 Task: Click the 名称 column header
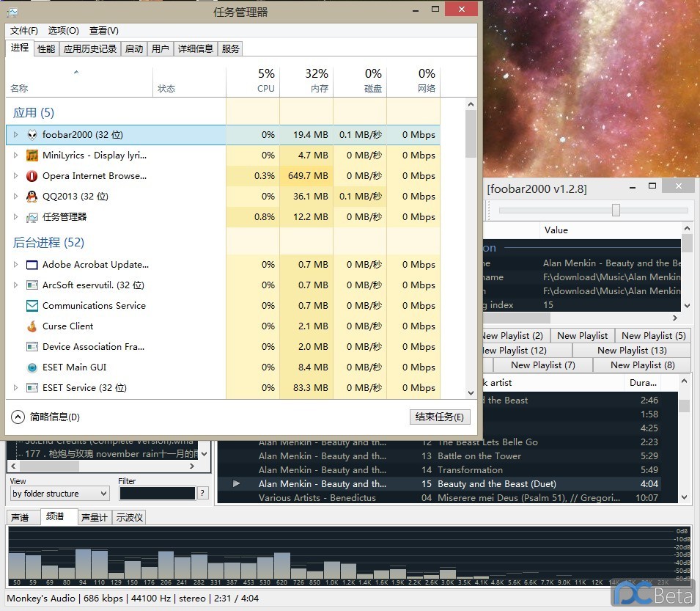(79, 81)
